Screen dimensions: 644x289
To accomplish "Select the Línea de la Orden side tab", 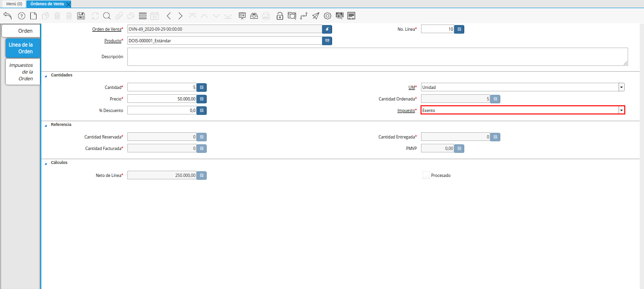I will click(x=22, y=48).
